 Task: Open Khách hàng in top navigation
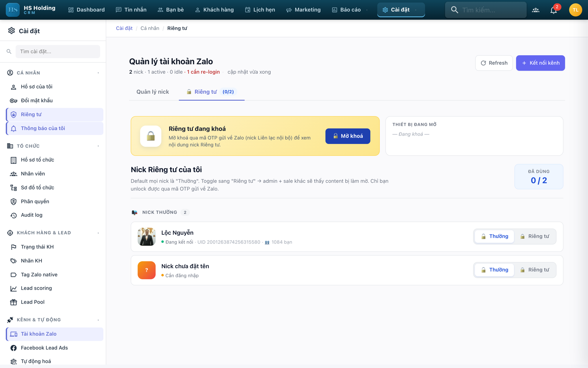click(214, 10)
